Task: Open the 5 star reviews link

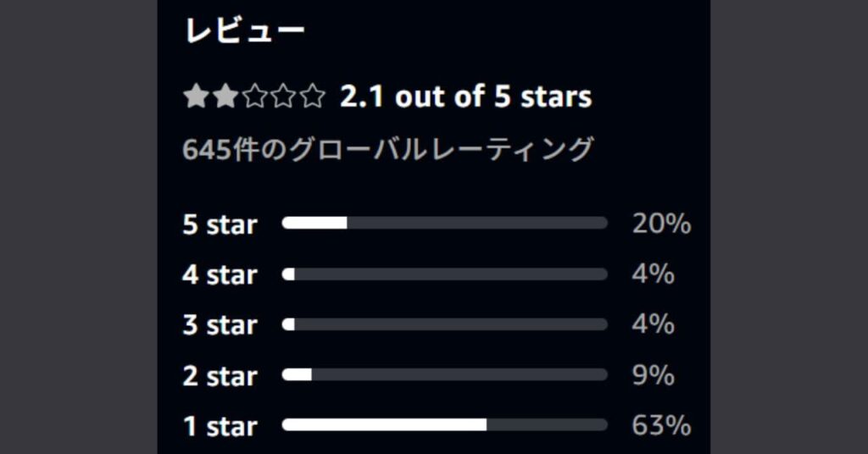Action: tap(220, 224)
